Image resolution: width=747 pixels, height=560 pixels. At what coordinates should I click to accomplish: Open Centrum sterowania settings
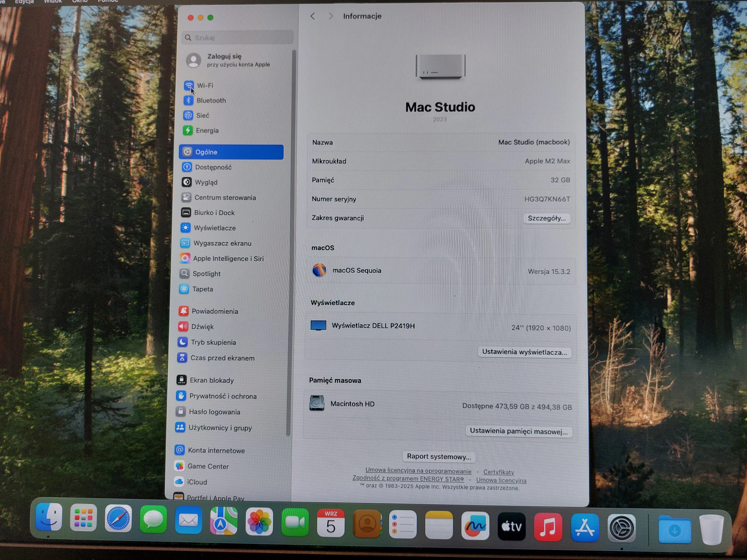(219, 197)
